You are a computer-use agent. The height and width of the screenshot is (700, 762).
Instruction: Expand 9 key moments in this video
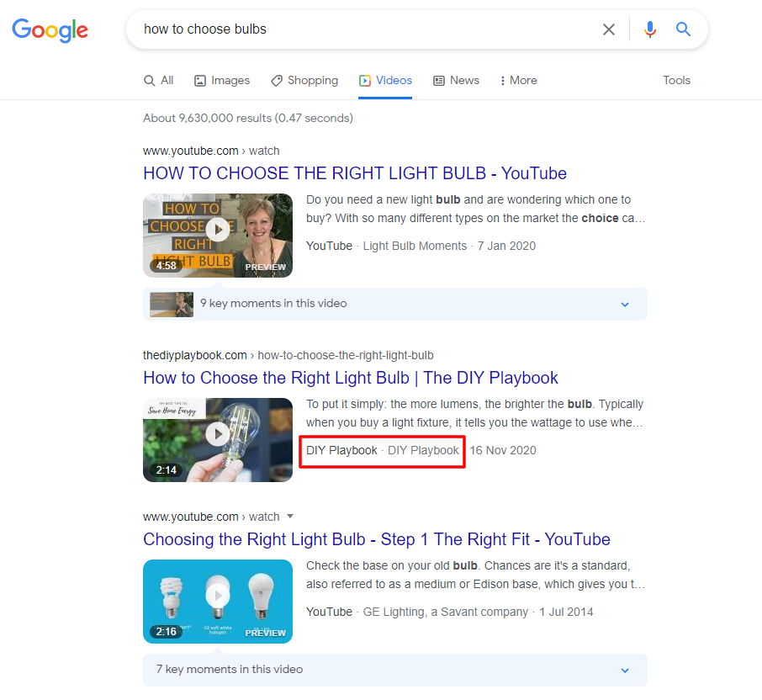tap(395, 305)
